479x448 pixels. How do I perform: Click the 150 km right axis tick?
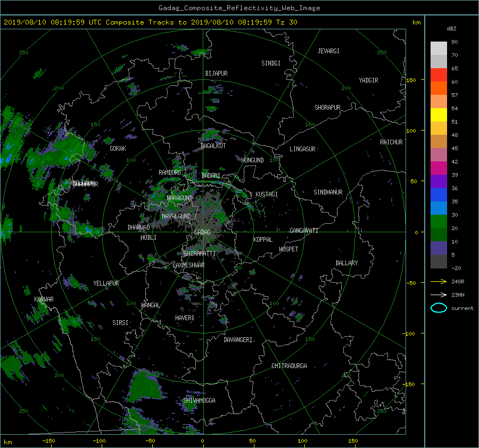tap(411, 80)
